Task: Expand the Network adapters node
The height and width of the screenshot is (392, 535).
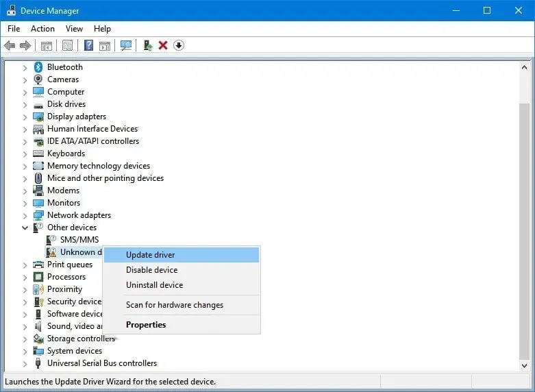Action: (x=25, y=216)
